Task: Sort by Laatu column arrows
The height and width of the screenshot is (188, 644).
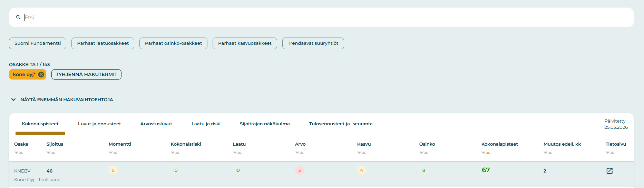Action: [237, 153]
